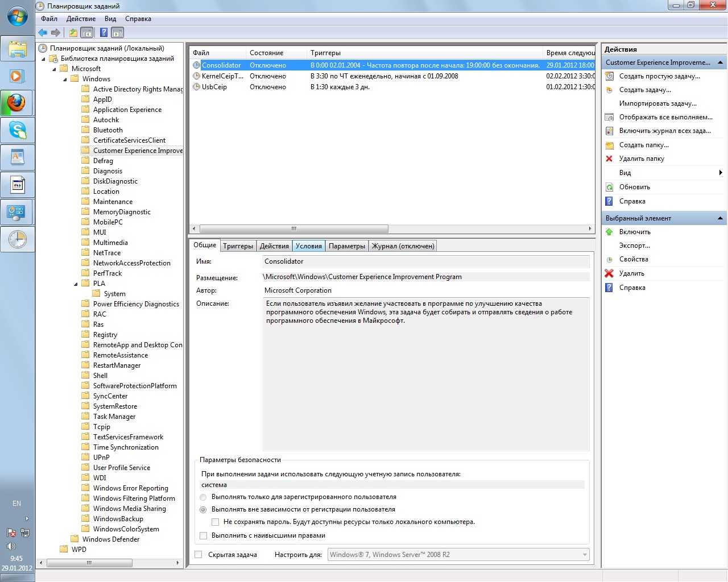Toggle Выполнить с наивысшими правами checkbox
The width and height of the screenshot is (728, 582).
pos(203,535)
